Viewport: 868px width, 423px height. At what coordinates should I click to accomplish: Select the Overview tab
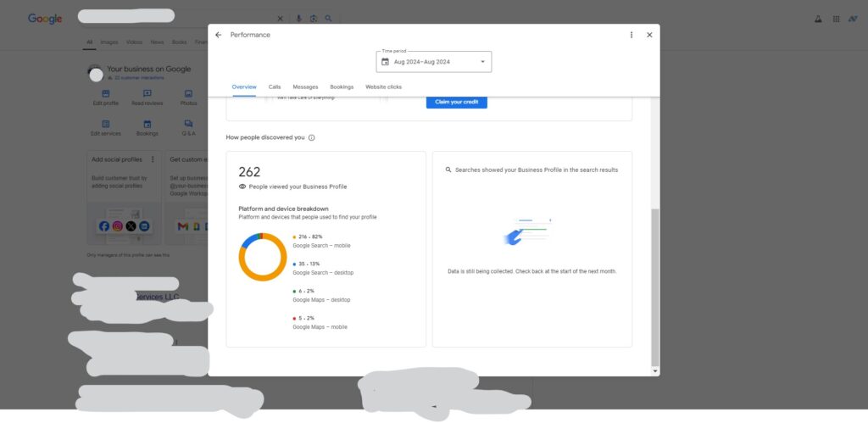[x=244, y=87]
